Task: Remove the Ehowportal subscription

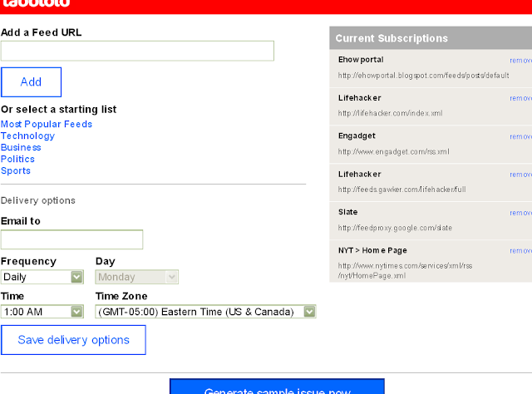Action: click(x=521, y=61)
